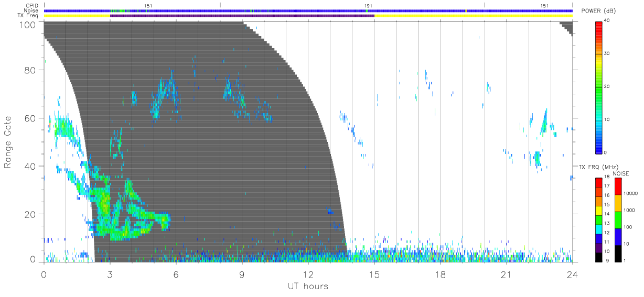Image resolution: width=644 pixels, height=297 pixels.
Task: Select the NOISE legend colorbar
Action: click(618, 219)
